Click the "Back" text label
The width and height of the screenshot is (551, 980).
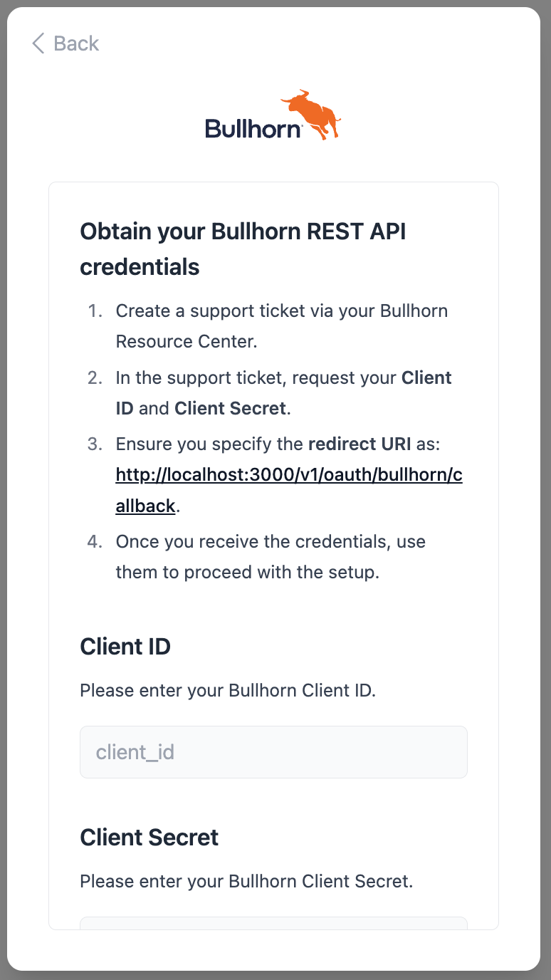[76, 43]
